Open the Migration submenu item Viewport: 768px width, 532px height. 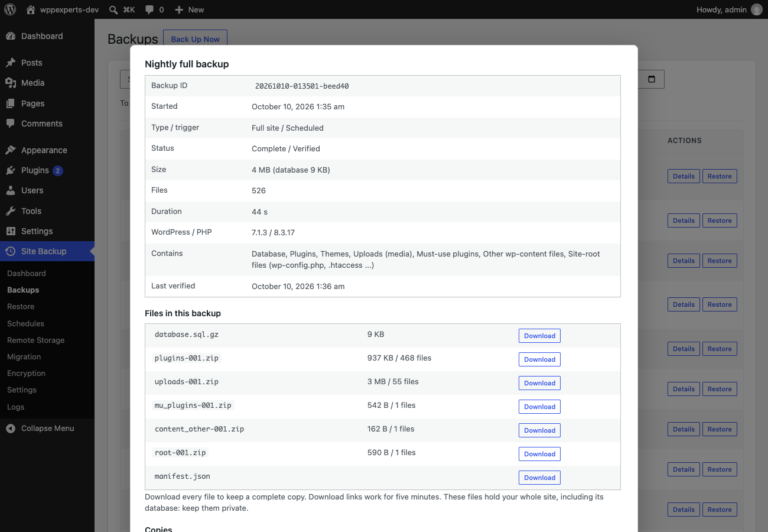pyautogui.click(x=24, y=357)
